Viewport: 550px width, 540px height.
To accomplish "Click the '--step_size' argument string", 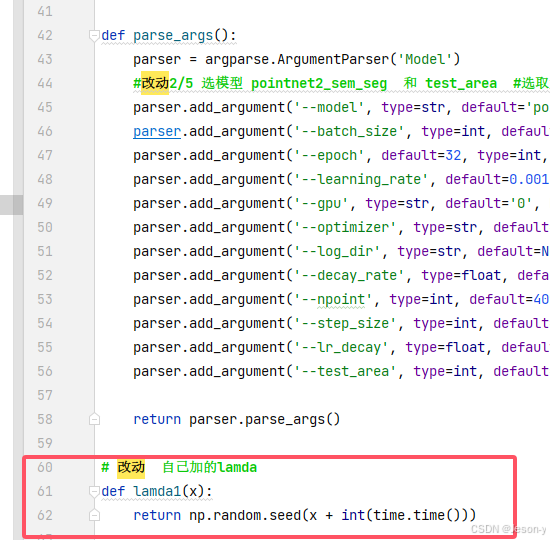I will pos(345,324).
